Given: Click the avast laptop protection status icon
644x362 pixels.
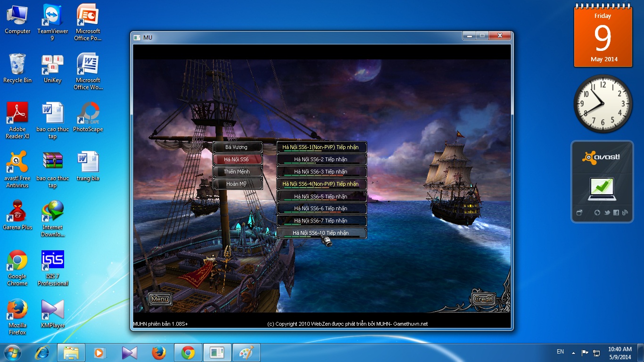Looking at the screenshot, I should pyautogui.click(x=601, y=189).
